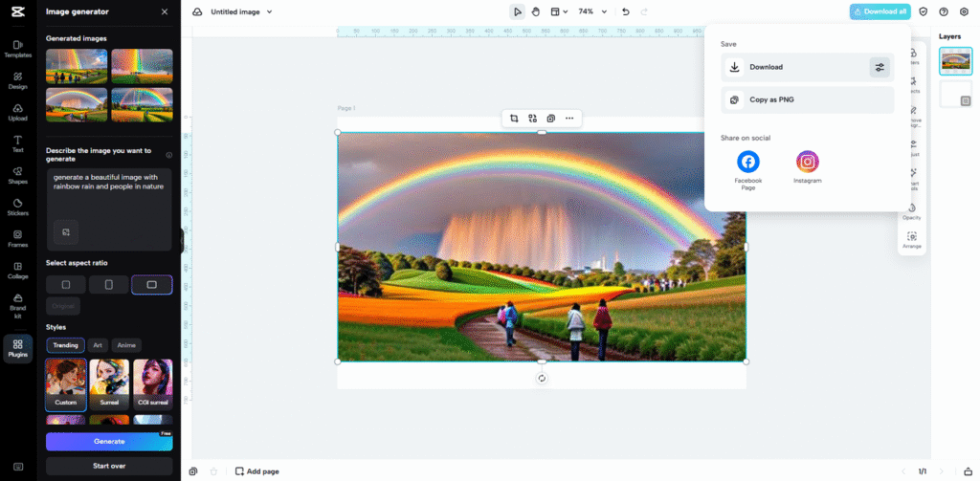
Task: Expand the layout view dropdown
Action: (559, 11)
